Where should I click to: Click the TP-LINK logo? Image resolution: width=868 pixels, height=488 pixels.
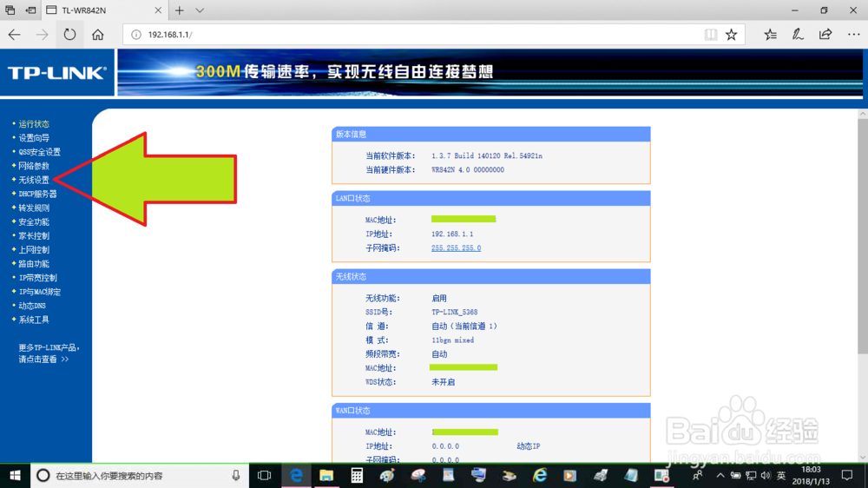pos(57,73)
